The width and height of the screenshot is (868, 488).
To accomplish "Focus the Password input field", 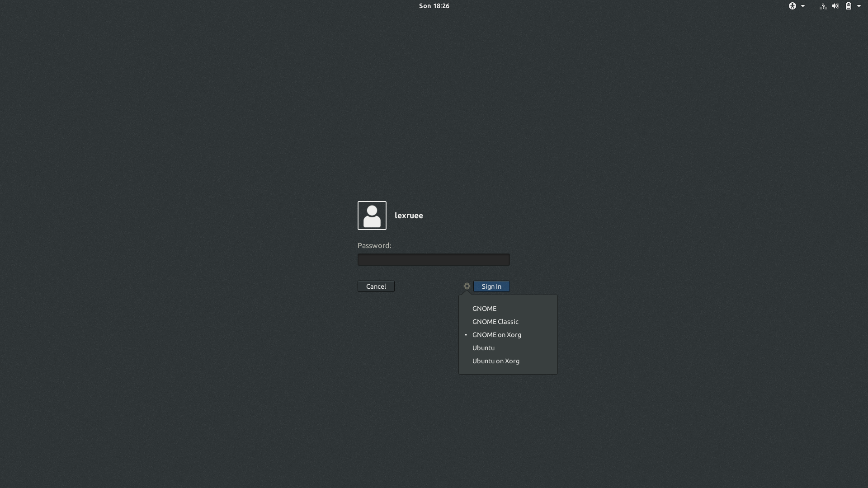I will coord(433,259).
